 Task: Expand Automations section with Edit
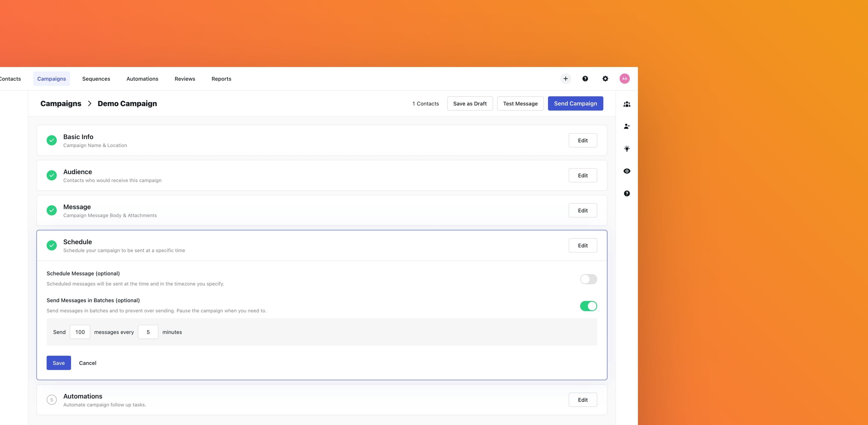(x=583, y=400)
